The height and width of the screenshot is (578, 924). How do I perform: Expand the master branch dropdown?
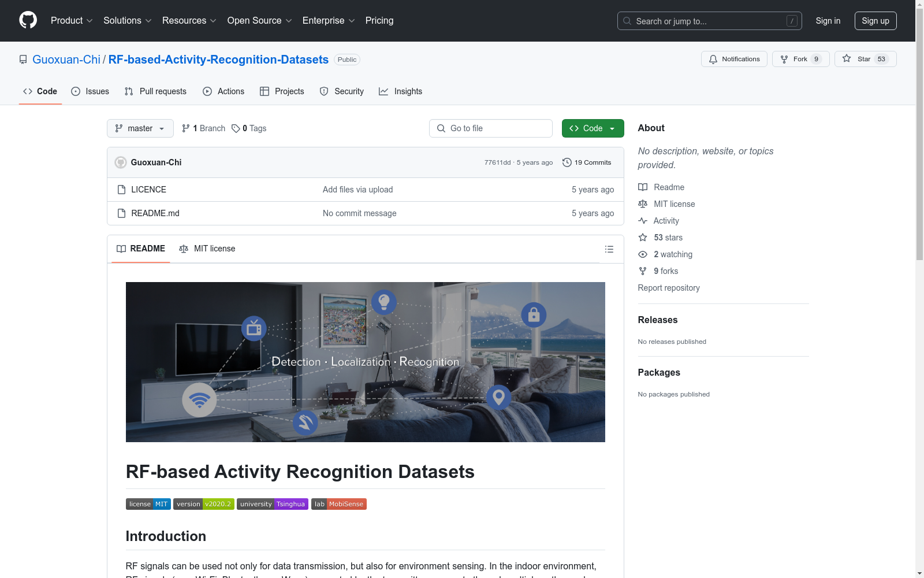140,128
